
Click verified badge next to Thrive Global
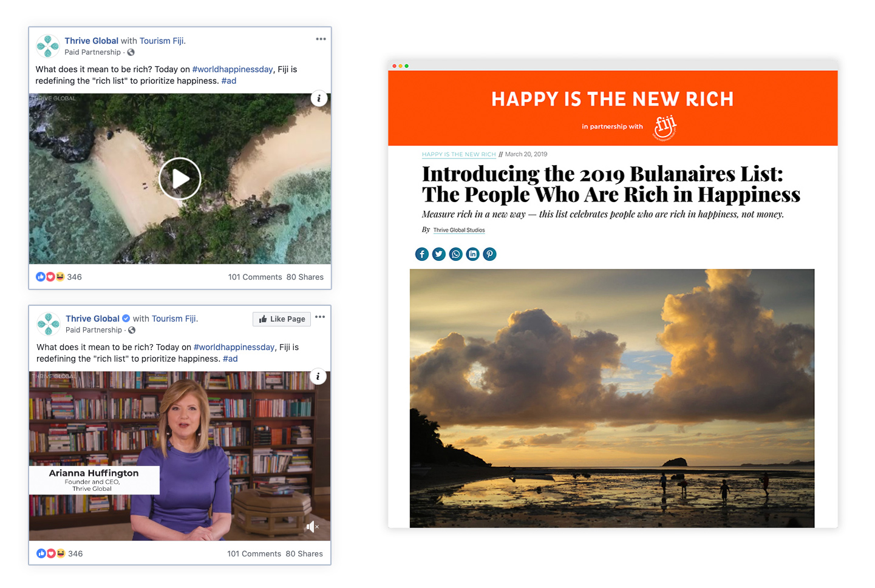126,319
